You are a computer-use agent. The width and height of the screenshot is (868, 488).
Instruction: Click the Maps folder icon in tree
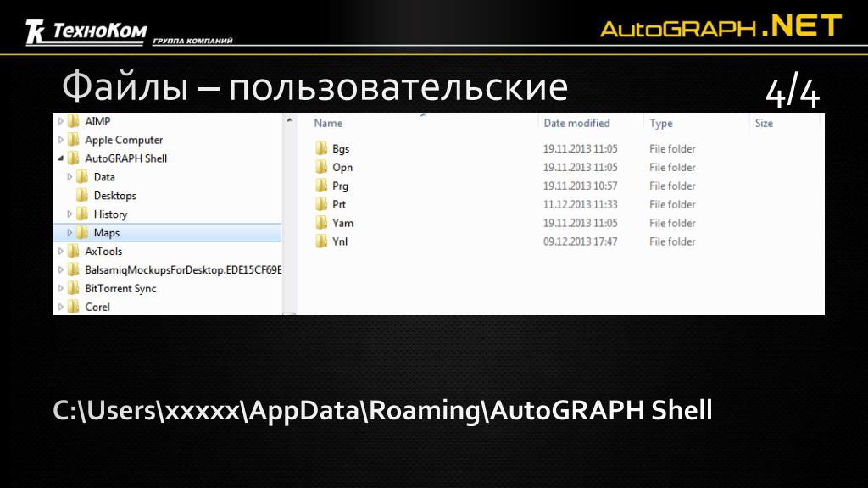tap(82, 232)
